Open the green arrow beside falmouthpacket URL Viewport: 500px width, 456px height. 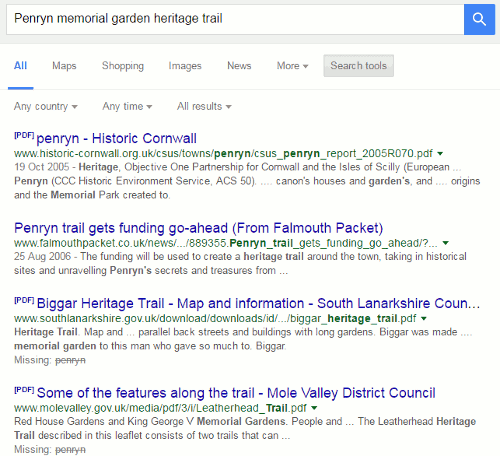click(x=445, y=243)
